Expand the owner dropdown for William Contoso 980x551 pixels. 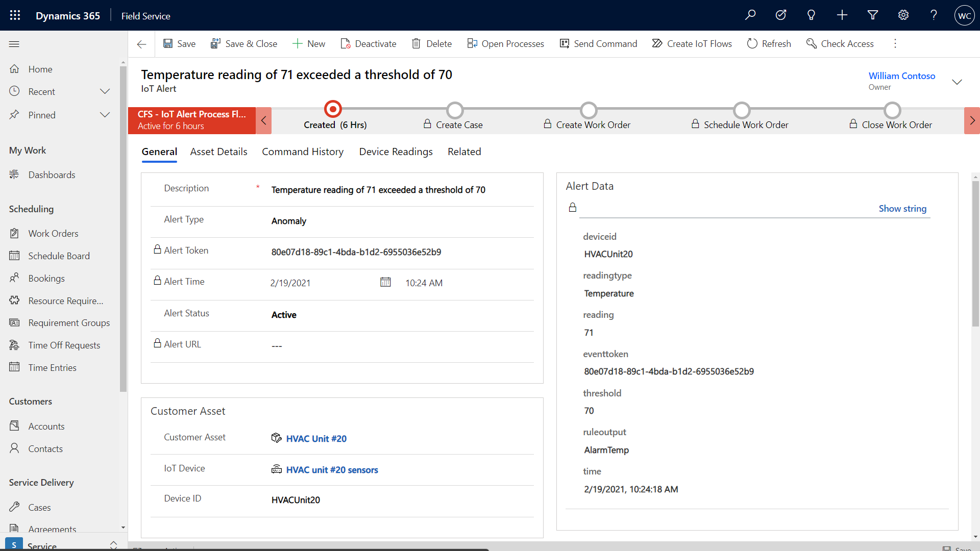[957, 81]
